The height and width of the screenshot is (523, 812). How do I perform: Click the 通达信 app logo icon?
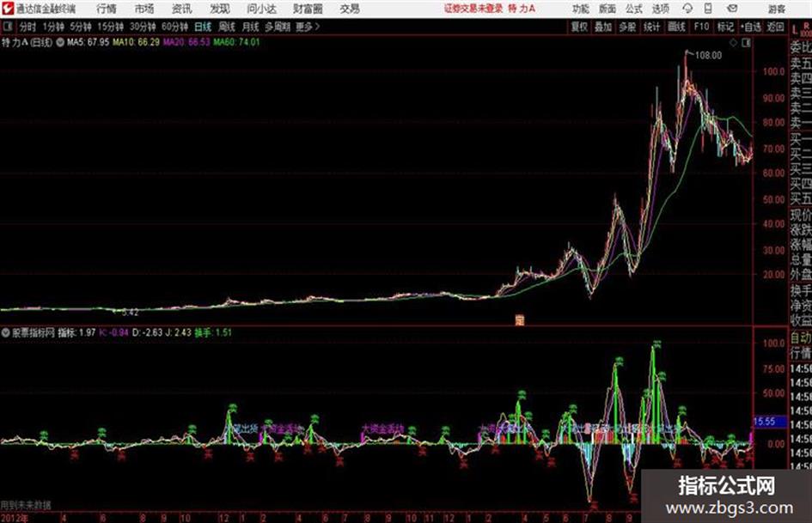point(7,9)
